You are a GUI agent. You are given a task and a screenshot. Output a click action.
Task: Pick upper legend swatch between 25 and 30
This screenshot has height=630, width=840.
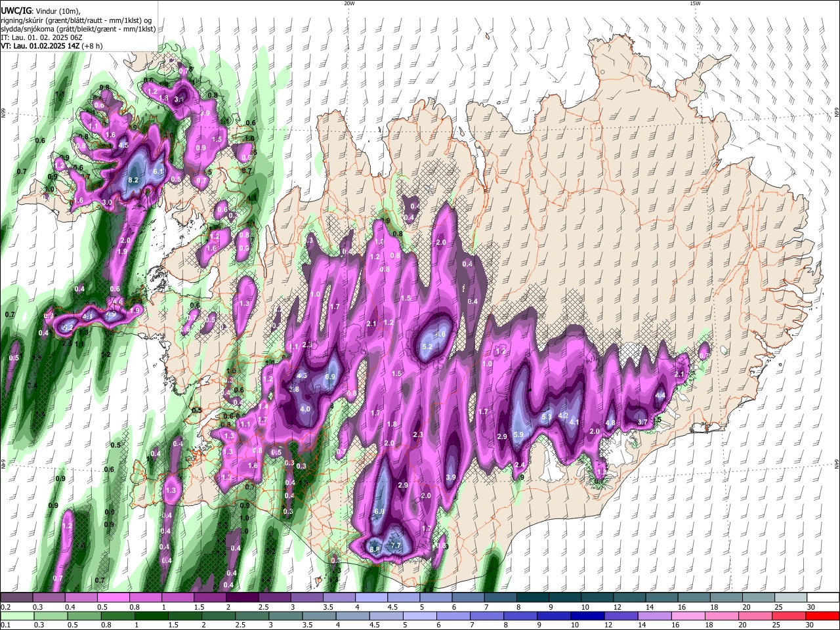(x=790, y=598)
